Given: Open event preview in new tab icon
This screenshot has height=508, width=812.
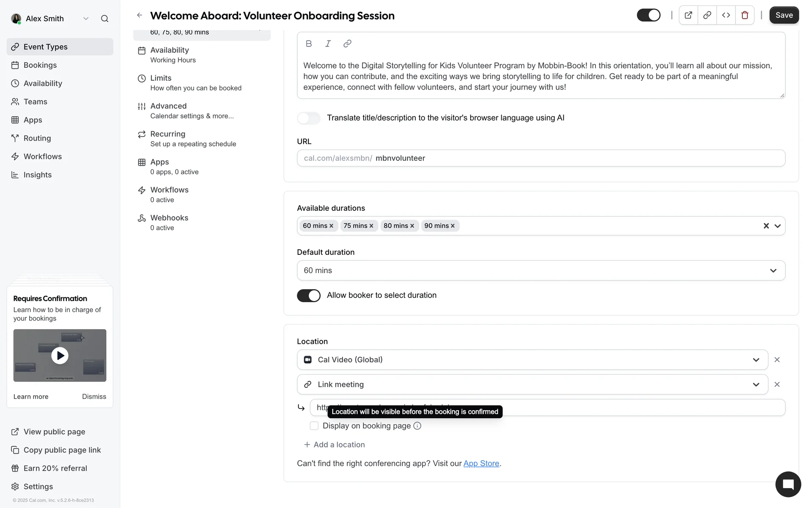Looking at the screenshot, I should coord(688,16).
